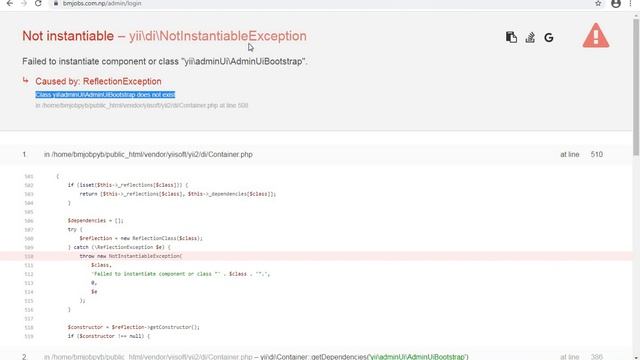Viewport: 640px width, 360px height.
Task: Click the Container.php at line 508 path text
Action: [x=142, y=105]
